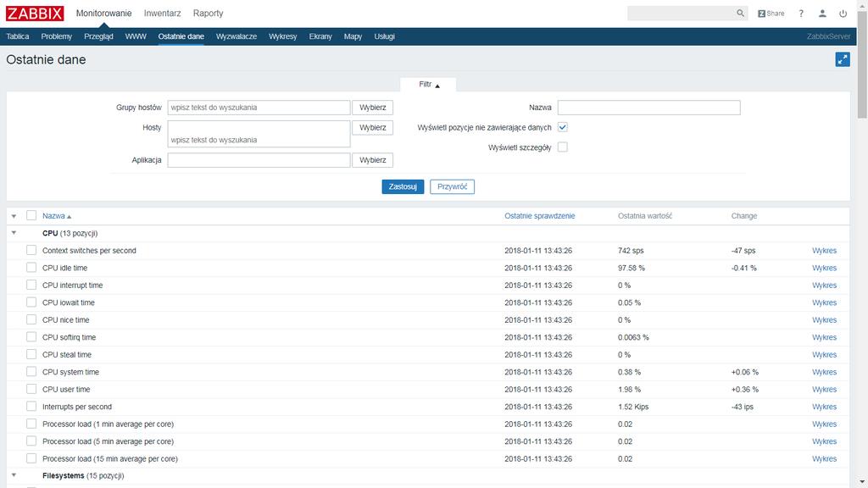Select Processor load 1 min checkbox
Screen dimensions: 868x488
(x=31, y=424)
